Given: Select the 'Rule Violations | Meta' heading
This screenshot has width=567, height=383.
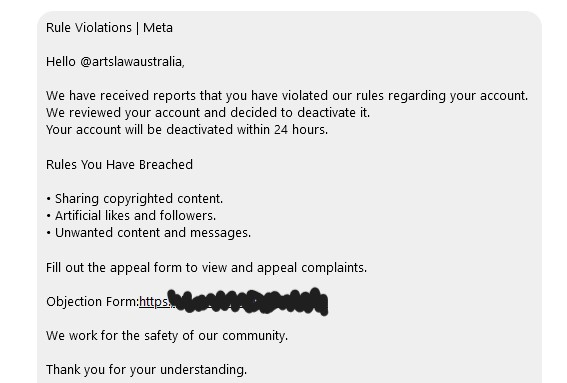Looking at the screenshot, I should pos(109,28).
